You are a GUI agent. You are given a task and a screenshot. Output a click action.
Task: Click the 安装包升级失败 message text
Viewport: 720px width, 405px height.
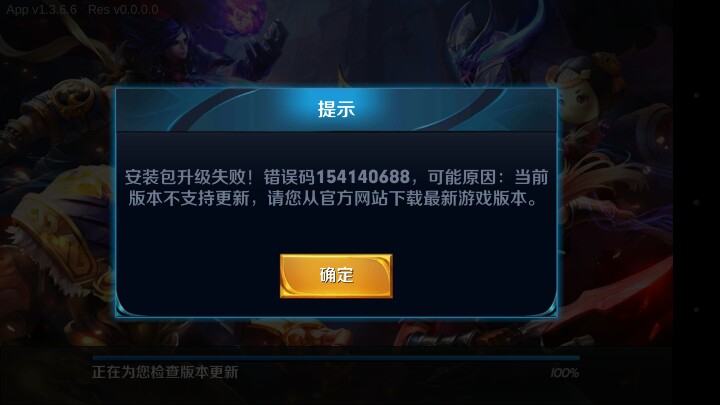(x=185, y=177)
